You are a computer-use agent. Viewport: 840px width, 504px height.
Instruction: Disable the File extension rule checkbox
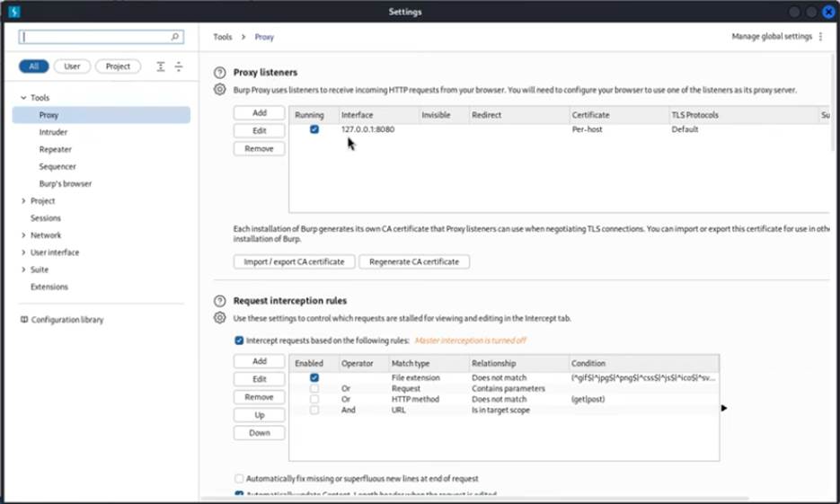314,377
